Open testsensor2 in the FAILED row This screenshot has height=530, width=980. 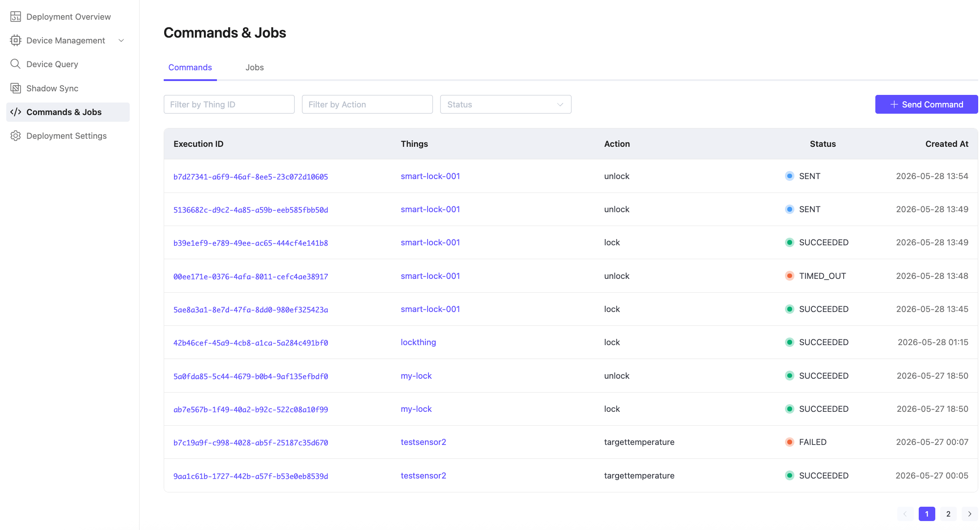pyautogui.click(x=423, y=442)
